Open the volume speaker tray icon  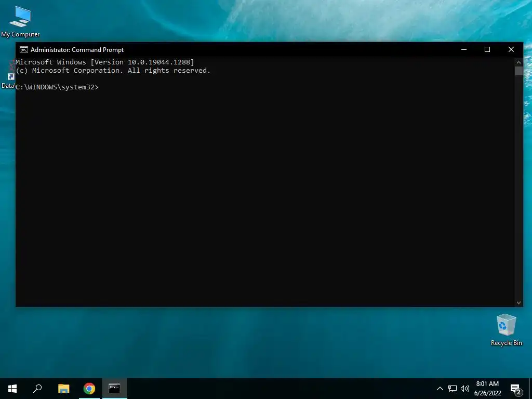[x=465, y=389]
